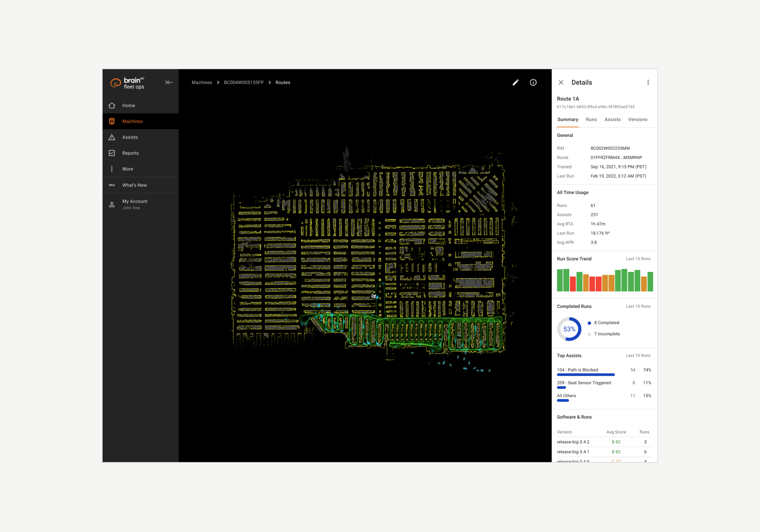The width and height of the screenshot is (760, 532).
Task: Select the Assists warning triangle icon
Action: click(112, 137)
